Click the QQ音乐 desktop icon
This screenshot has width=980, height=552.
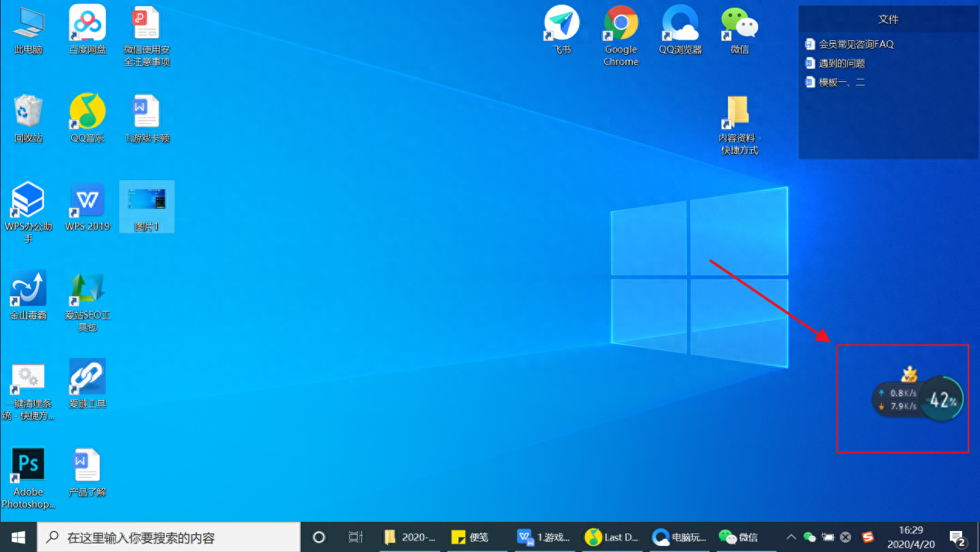tap(87, 113)
